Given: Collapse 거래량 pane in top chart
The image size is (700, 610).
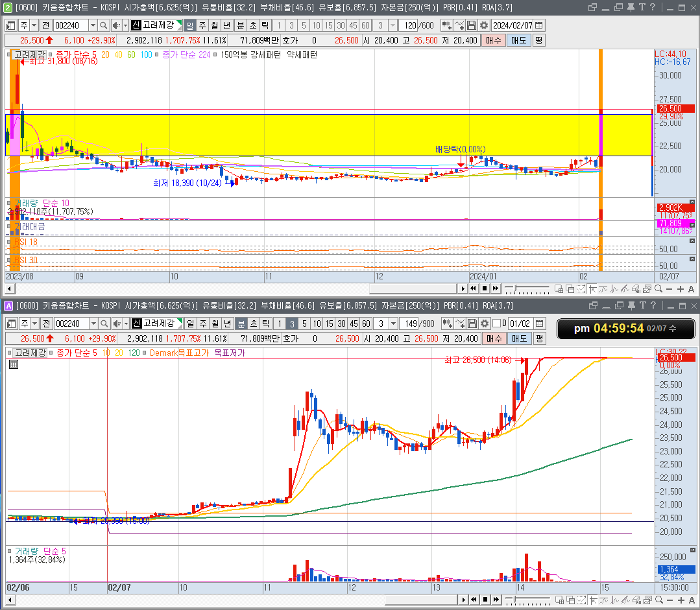Looking at the screenshot, I should pyautogui.click(x=692, y=202).
